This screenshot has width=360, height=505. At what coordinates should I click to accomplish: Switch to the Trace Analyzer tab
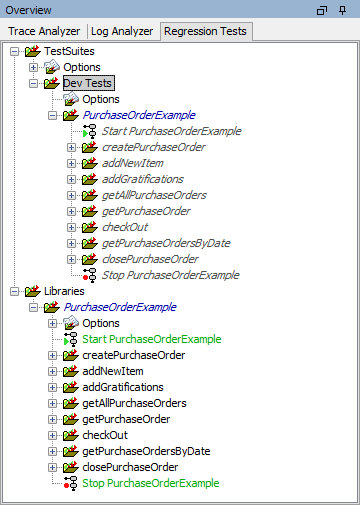pyautogui.click(x=44, y=31)
